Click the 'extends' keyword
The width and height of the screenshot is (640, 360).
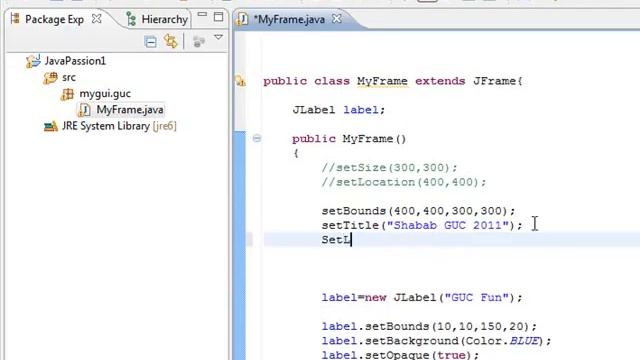(440, 81)
